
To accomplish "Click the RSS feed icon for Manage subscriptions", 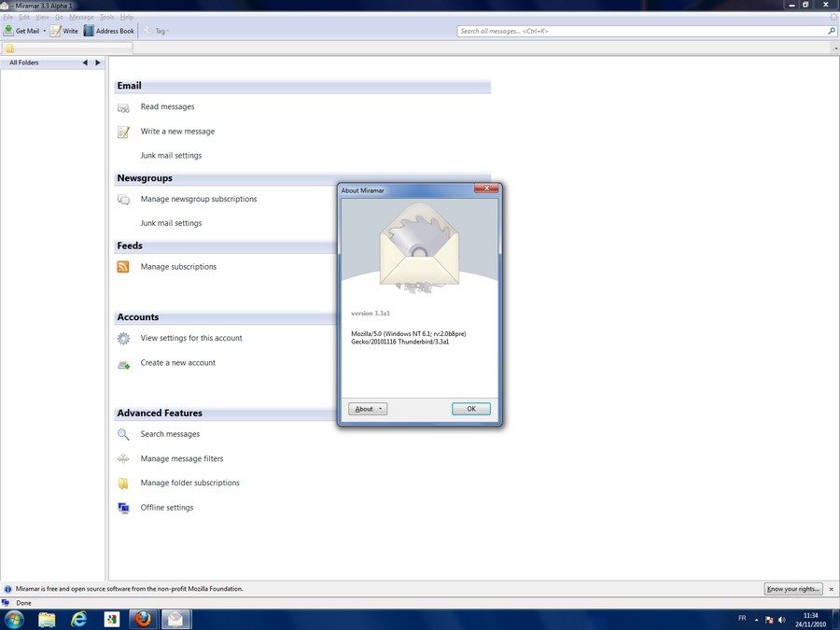I will click(123, 267).
